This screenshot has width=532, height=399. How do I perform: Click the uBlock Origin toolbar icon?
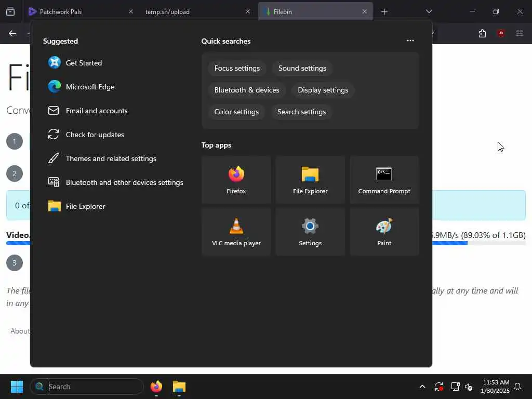pos(500,33)
